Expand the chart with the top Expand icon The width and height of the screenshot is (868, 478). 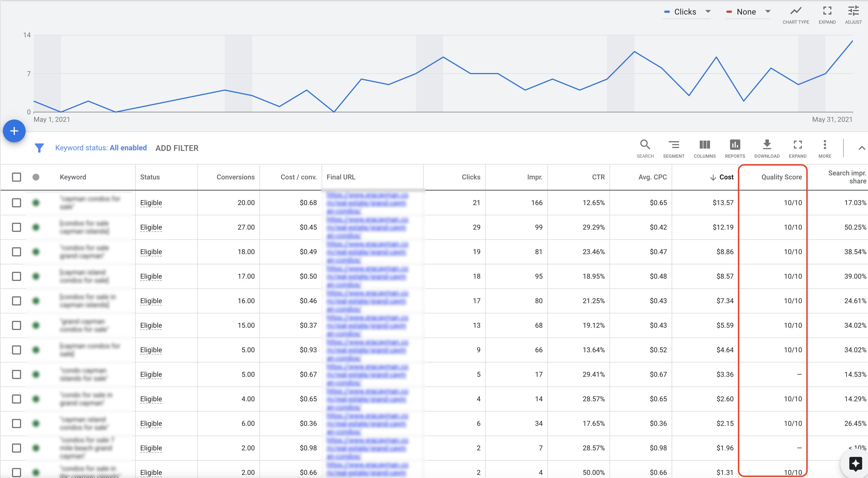point(827,11)
